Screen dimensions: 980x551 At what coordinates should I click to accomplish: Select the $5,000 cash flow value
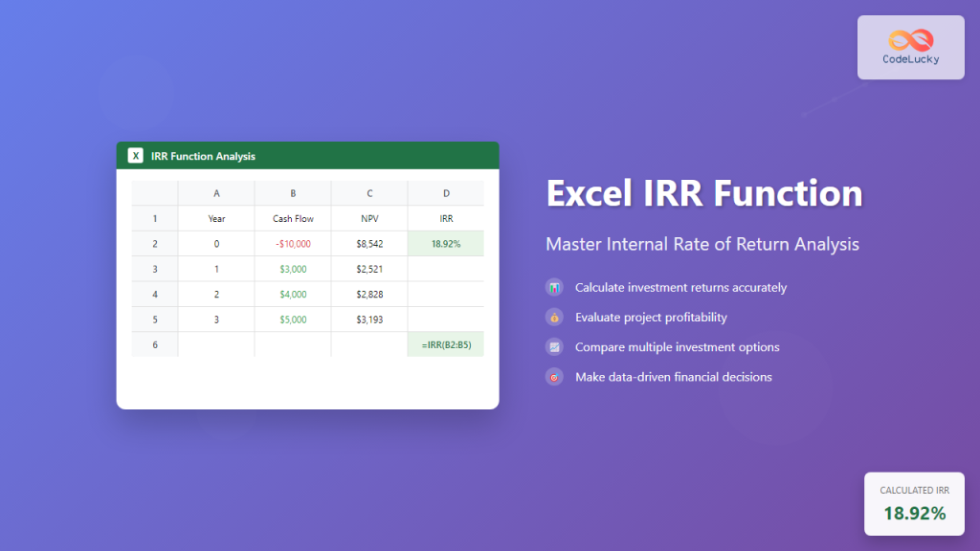click(292, 319)
